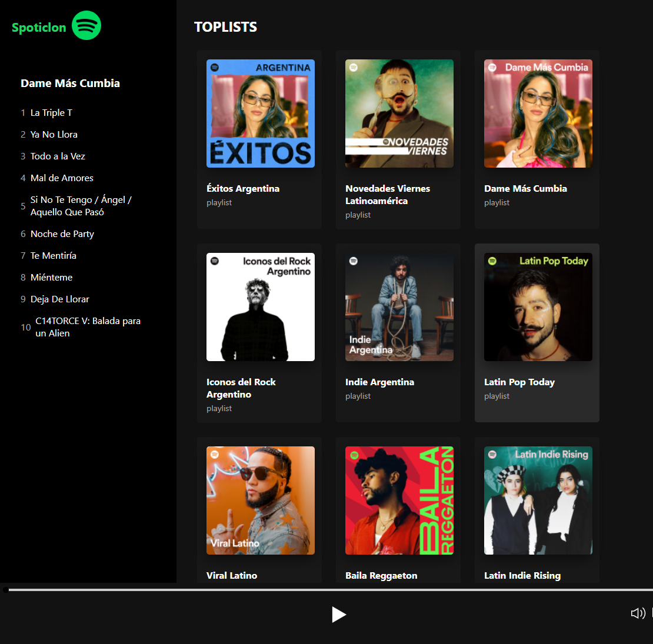Play track Miénteme

[x=51, y=277]
